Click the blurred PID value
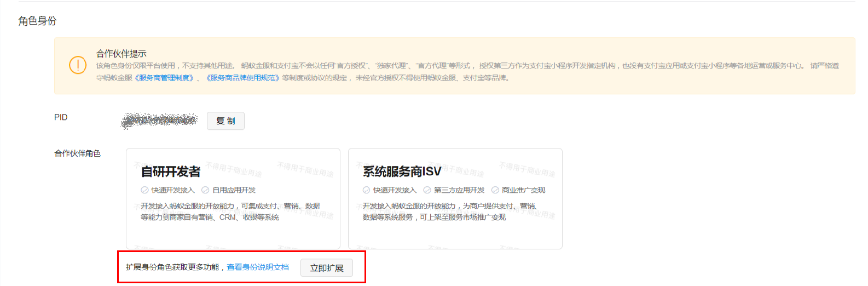The height and width of the screenshot is (286, 868). pos(159,120)
